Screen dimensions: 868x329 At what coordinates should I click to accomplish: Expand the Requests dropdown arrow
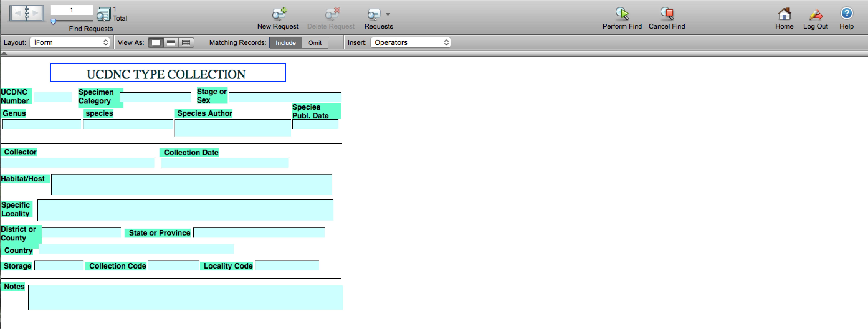pos(388,15)
